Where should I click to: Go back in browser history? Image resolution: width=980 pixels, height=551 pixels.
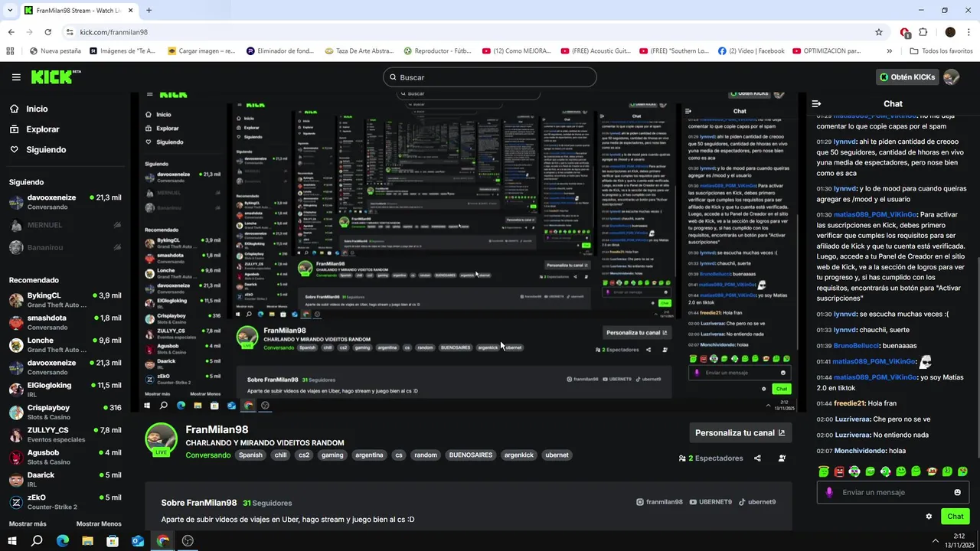[x=11, y=32]
